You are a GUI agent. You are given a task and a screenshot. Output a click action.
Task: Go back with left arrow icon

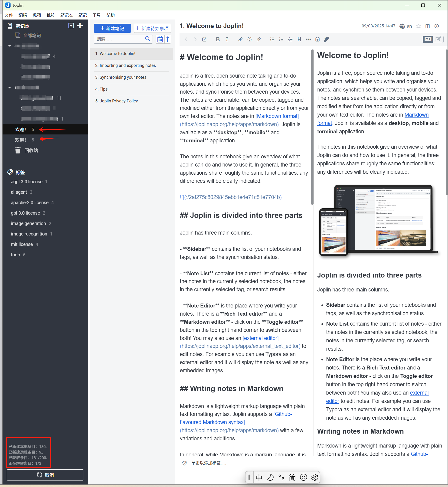(x=186, y=39)
